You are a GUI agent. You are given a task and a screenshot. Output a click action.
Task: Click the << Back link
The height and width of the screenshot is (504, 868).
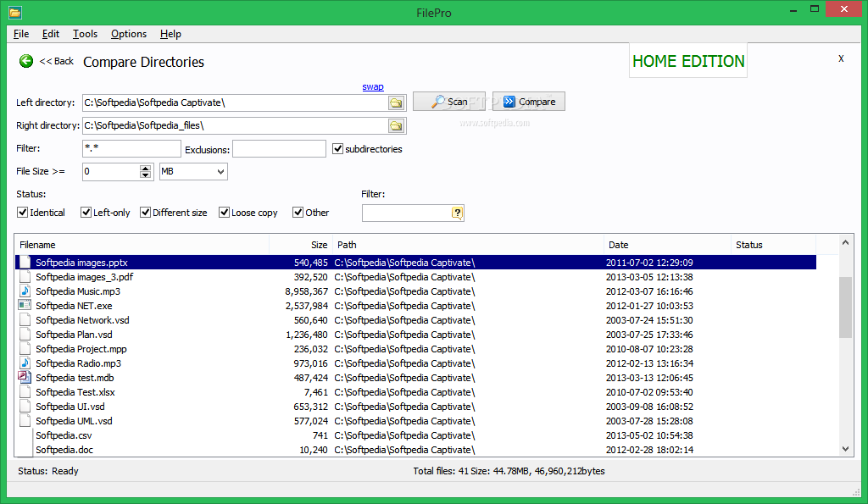(x=56, y=61)
